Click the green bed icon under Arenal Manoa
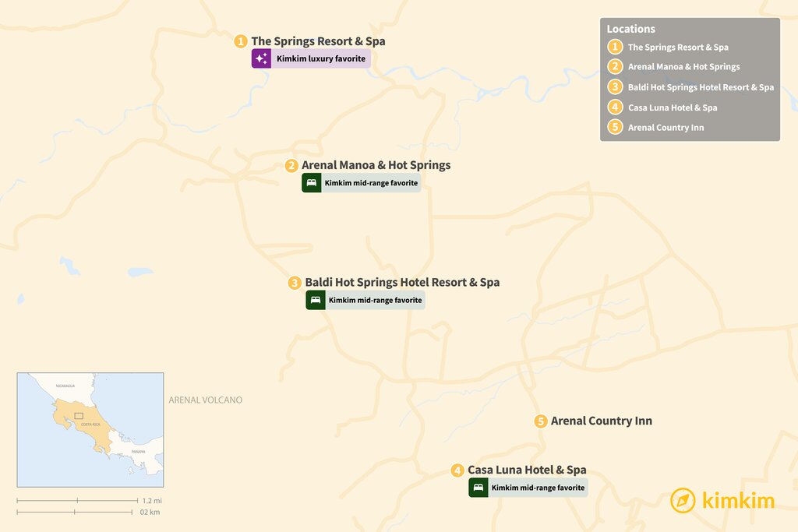 click(312, 183)
